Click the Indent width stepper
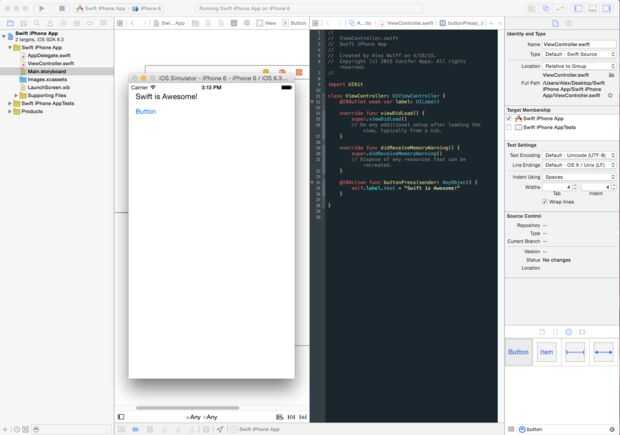Image resolution: width=620 pixels, height=435 pixels. pos(613,187)
